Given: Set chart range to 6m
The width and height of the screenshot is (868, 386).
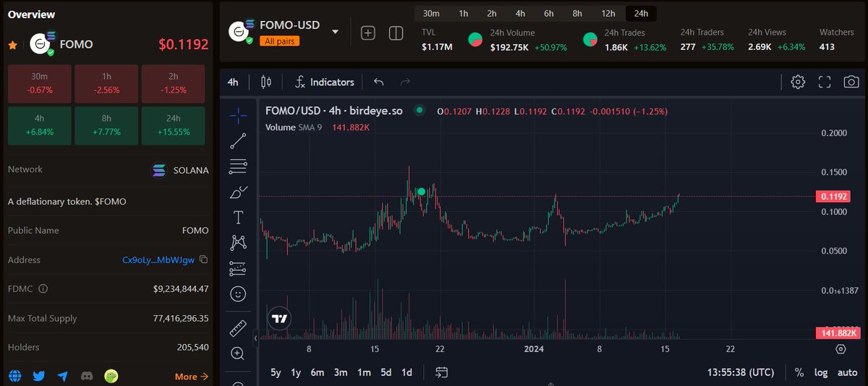Looking at the screenshot, I should (318, 372).
